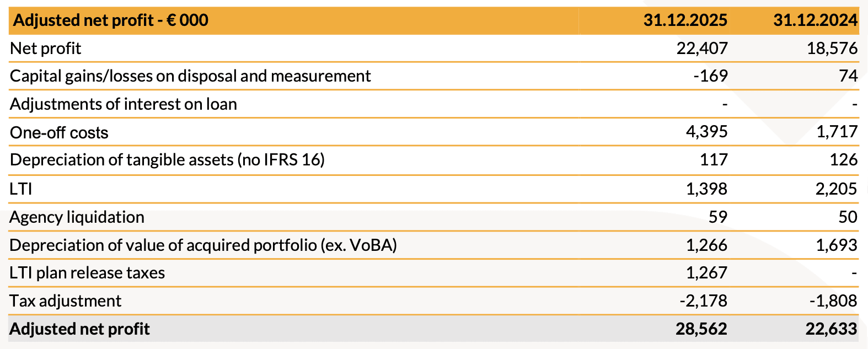
Task: Click the "Net profit" row label
Action: pyautogui.click(x=45, y=49)
